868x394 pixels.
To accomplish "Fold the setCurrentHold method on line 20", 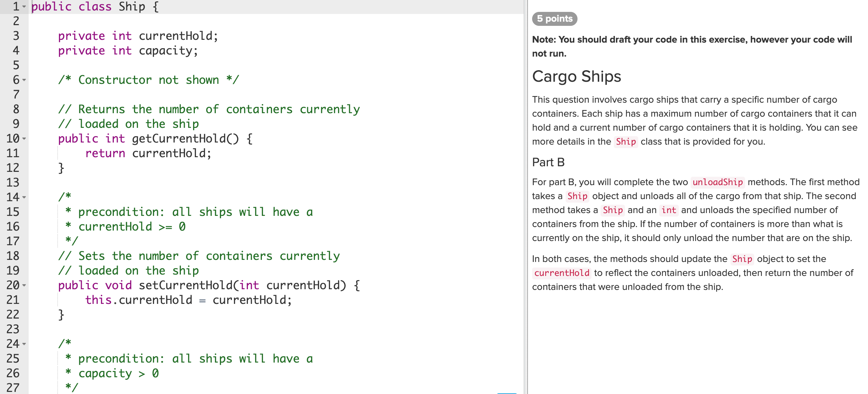I will click(x=24, y=285).
